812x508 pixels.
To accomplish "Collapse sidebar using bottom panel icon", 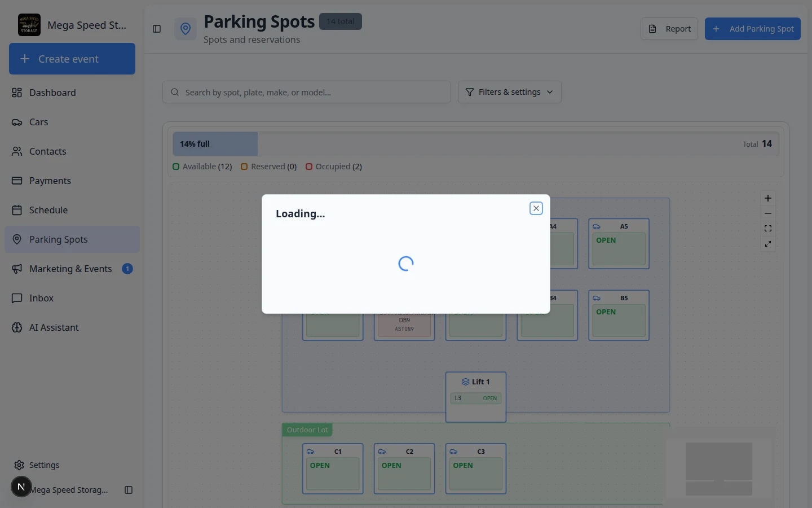I will click(x=129, y=490).
